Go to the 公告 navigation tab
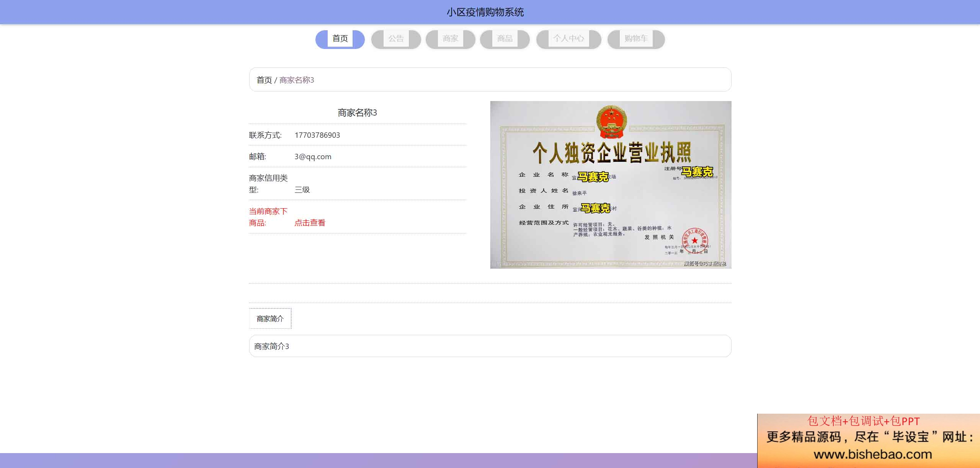The height and width of the screenshot is (468, 980). tap(396, 39)
